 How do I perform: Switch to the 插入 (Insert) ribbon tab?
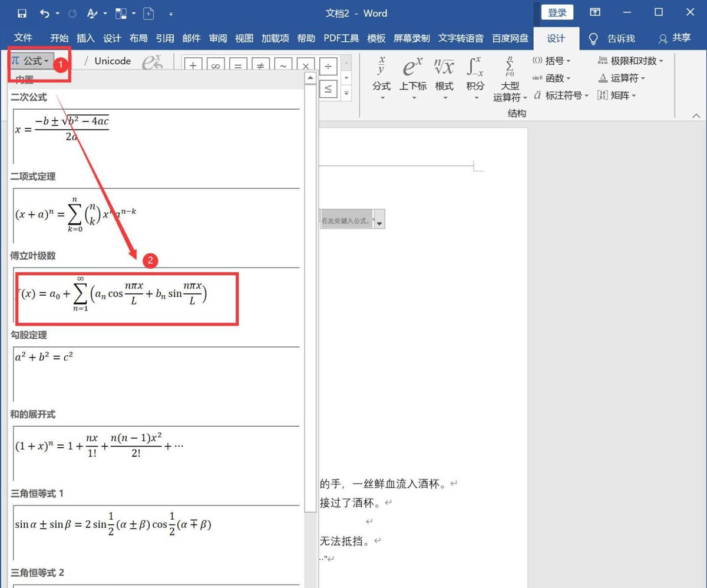coord(85,38)
